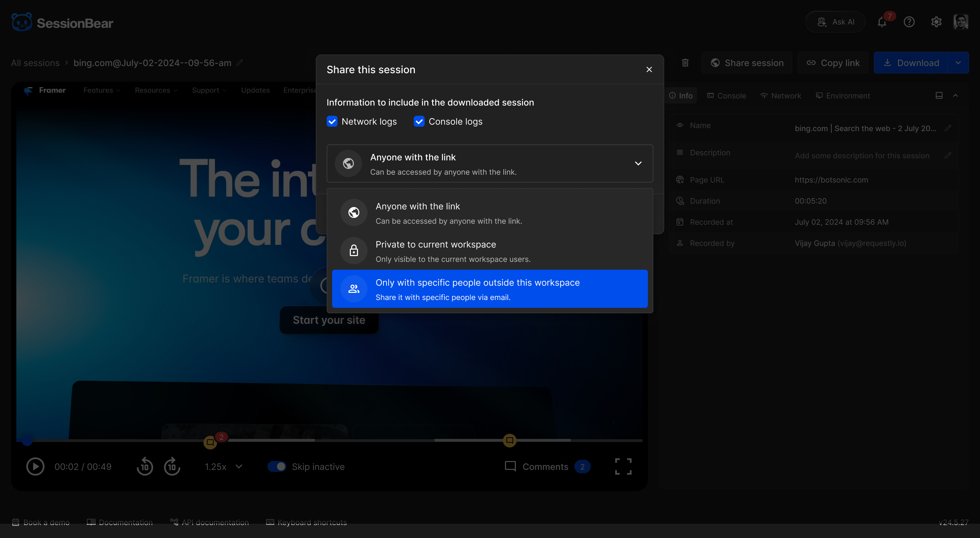
Task: Uncheck the Console logs checkbox
Action: (x=419, y=122)
